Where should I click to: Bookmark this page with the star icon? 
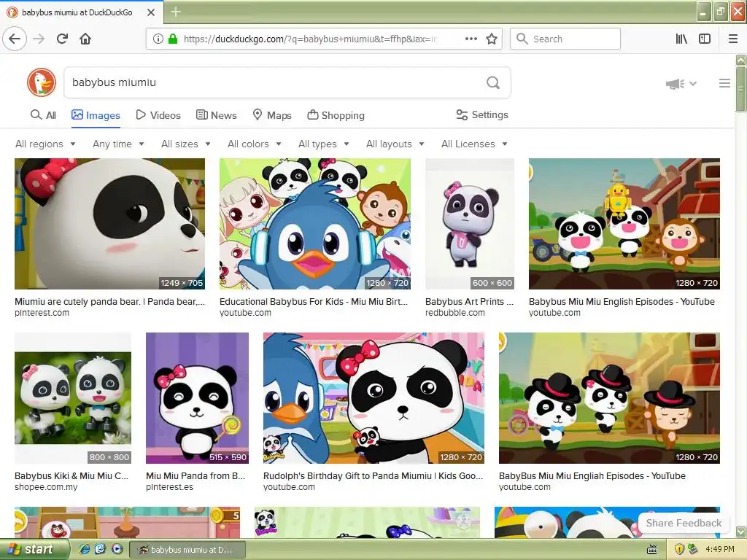pyautogui.click(x=492, y=39)
